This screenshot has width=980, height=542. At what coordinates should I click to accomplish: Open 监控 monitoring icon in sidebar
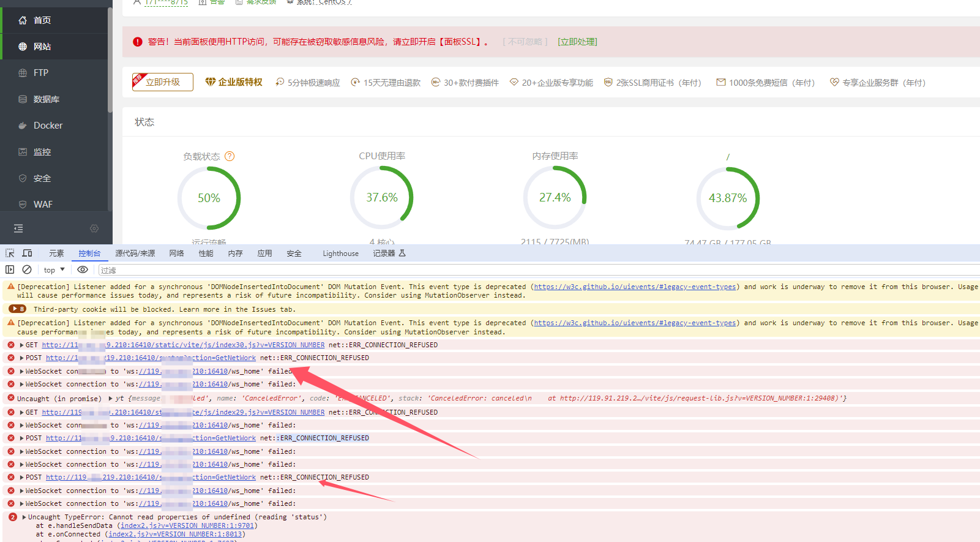[x=23, y=152]
